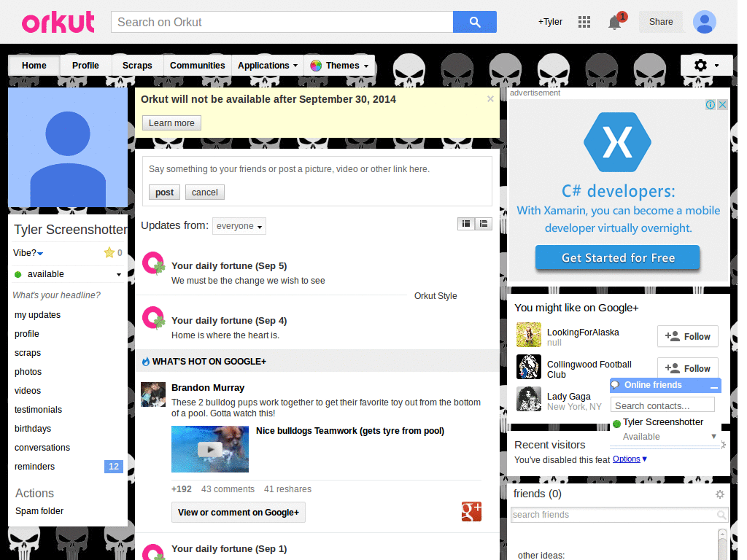Open the Google apps grid icon
Image resolution: width=747 pixels, height=560 pixels.
(x=584, y=22)
